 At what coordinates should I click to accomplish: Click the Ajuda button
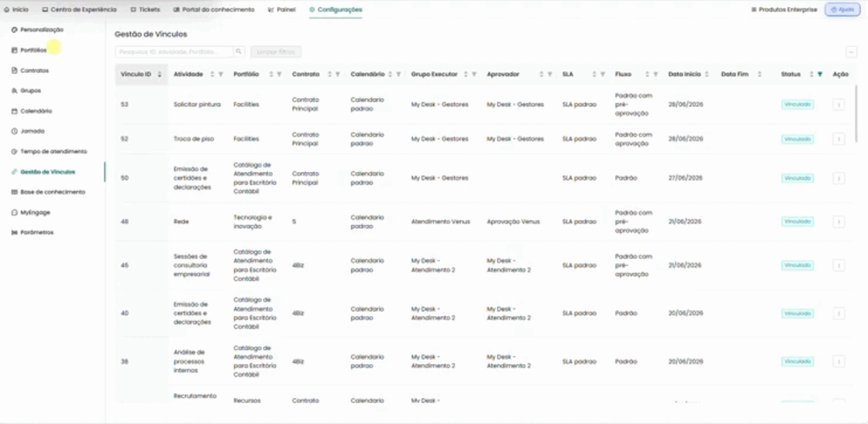(842, 10)
